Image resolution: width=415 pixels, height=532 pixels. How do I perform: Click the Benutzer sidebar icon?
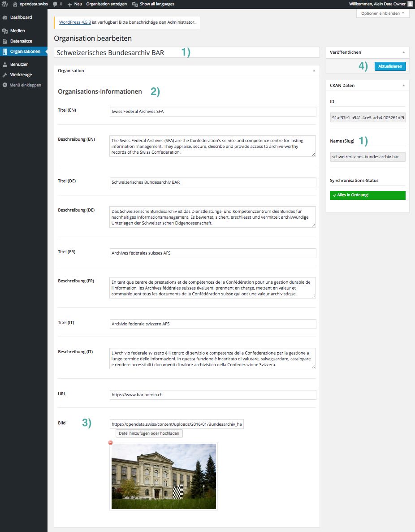(5, 65)
